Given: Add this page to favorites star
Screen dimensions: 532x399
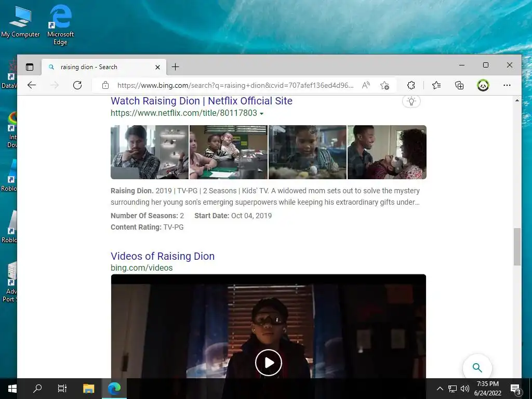Looking at the screenshot, I should pyautogui.click(x=384, y=85).
